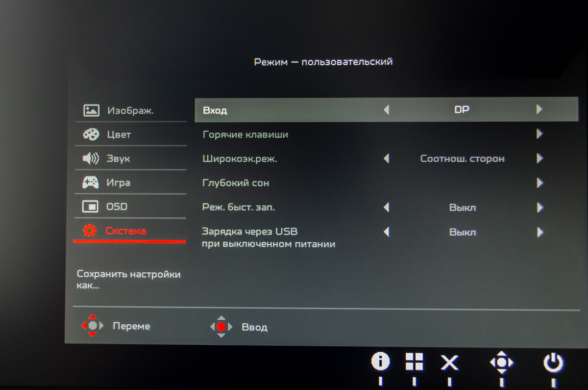Click the Переме hint label
Viewport: 588px width, 390px height.
[131, 326]
